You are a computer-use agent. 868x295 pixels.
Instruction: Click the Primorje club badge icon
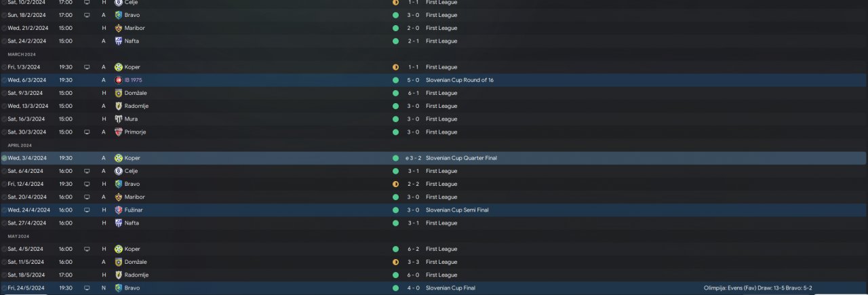click(x=119, y=132)
